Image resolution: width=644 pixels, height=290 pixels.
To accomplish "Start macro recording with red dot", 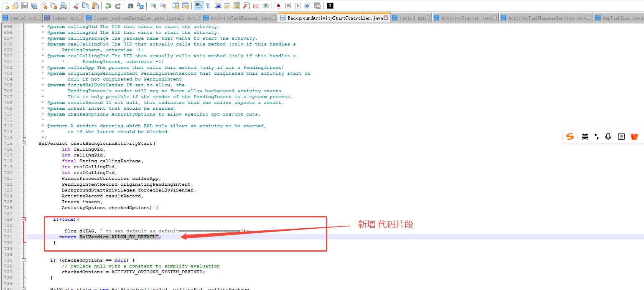I will pos(278,6).
